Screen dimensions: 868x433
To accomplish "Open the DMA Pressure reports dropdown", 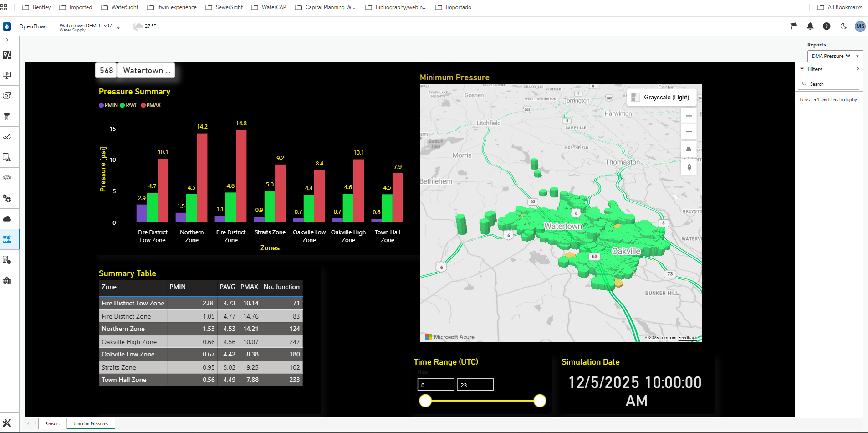I will 835,56.
